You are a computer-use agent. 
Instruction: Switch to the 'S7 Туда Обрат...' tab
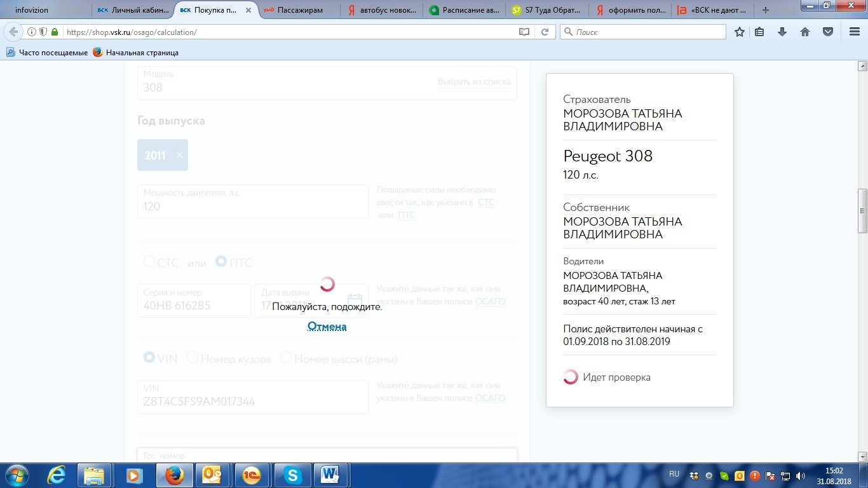(546, 10)
